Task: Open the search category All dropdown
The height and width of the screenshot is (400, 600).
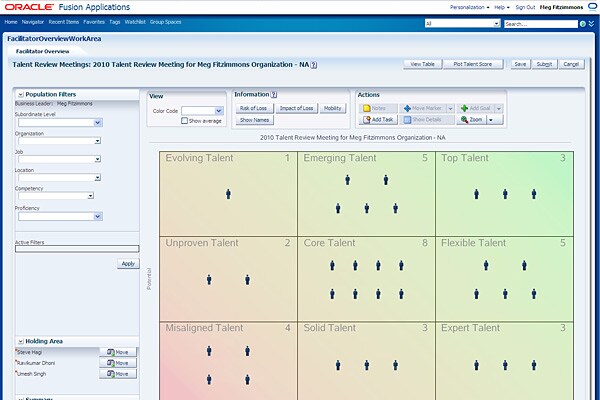Action: (496, 24)
